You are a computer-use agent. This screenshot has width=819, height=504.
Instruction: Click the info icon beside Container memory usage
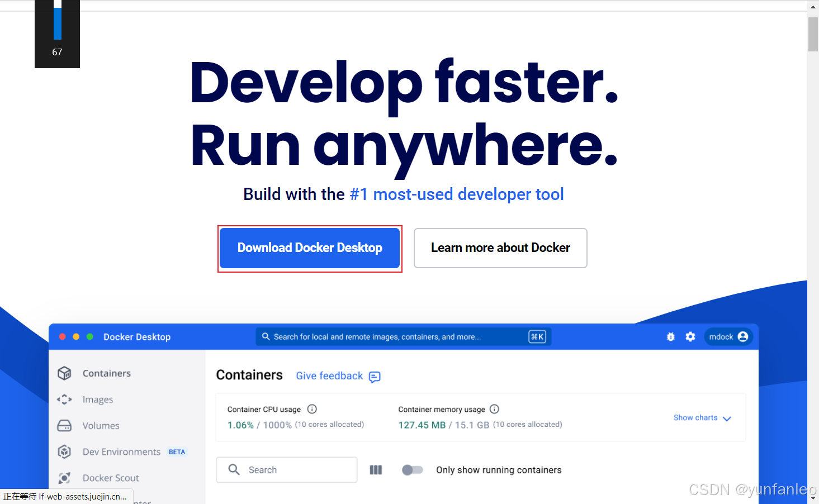tap(494, 409)
